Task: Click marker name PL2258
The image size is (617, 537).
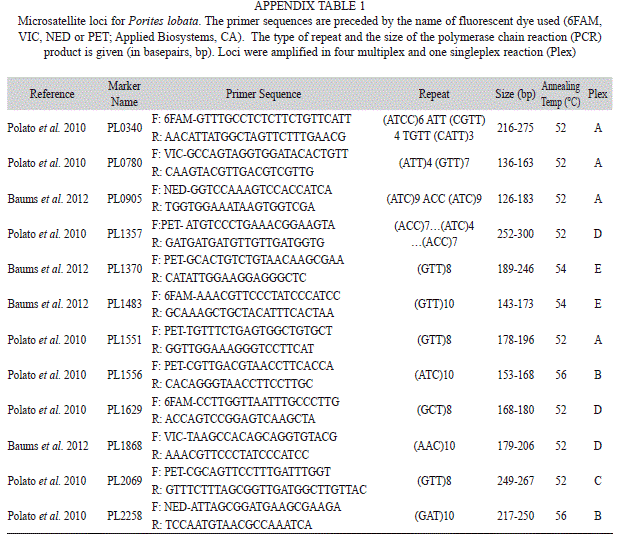Action: (124, 516)
